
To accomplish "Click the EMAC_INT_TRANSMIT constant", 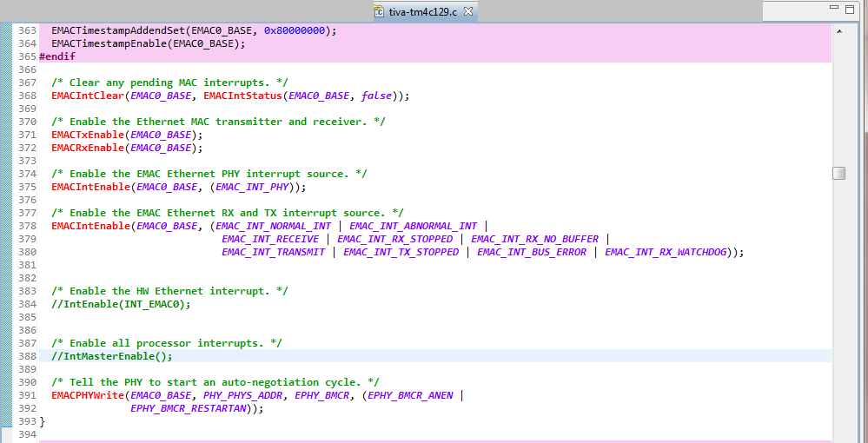I will click(x=274, y=252).
